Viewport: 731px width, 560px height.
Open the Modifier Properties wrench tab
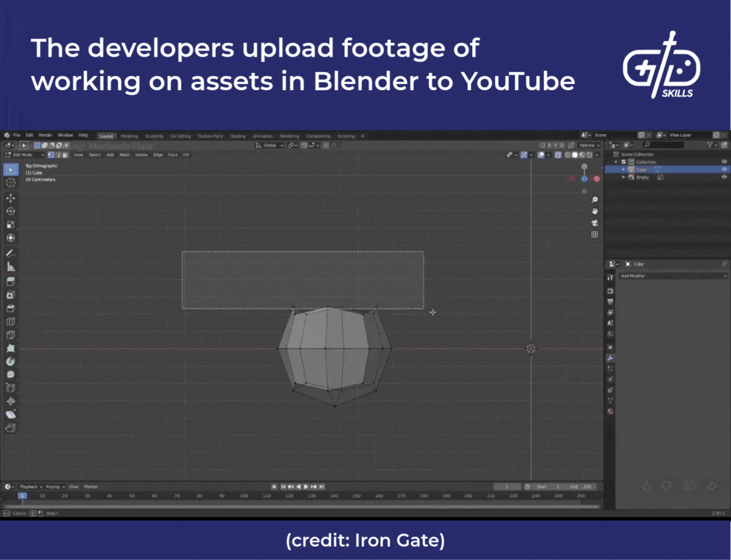(610, 357)
